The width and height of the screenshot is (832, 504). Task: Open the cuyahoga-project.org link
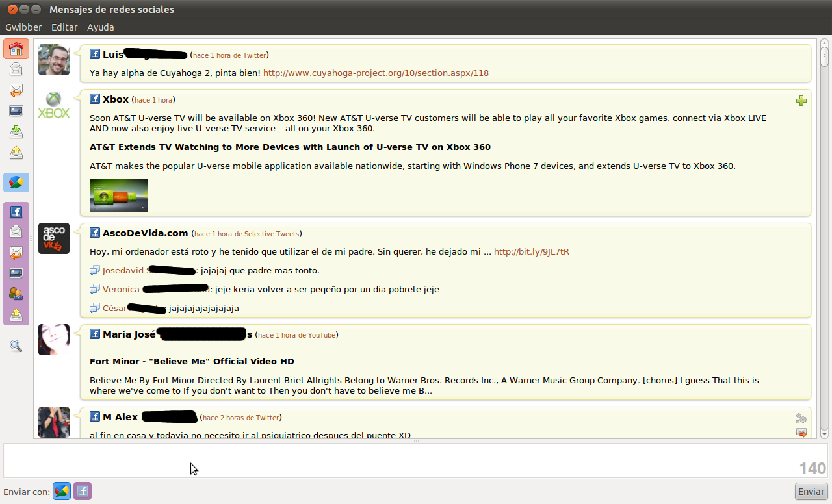[x=376, y=73]
